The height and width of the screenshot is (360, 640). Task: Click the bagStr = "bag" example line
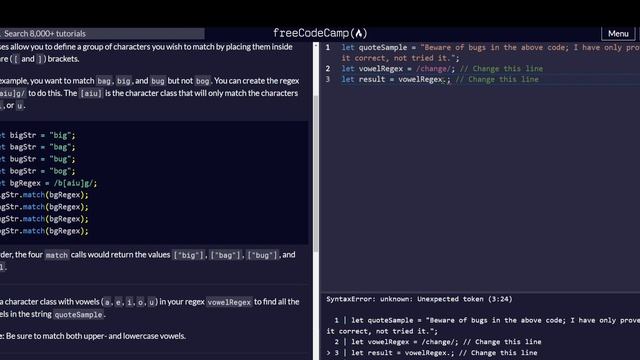click(x=38, y=147)
